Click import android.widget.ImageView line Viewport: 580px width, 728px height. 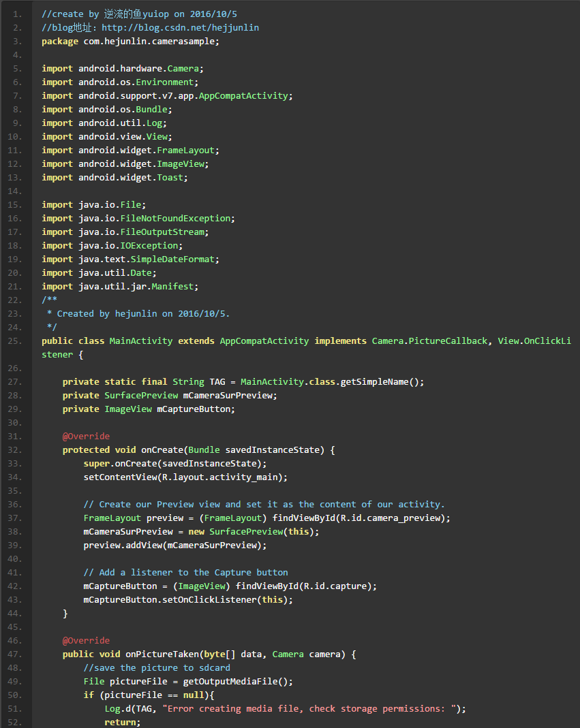[x=125, y=164]
